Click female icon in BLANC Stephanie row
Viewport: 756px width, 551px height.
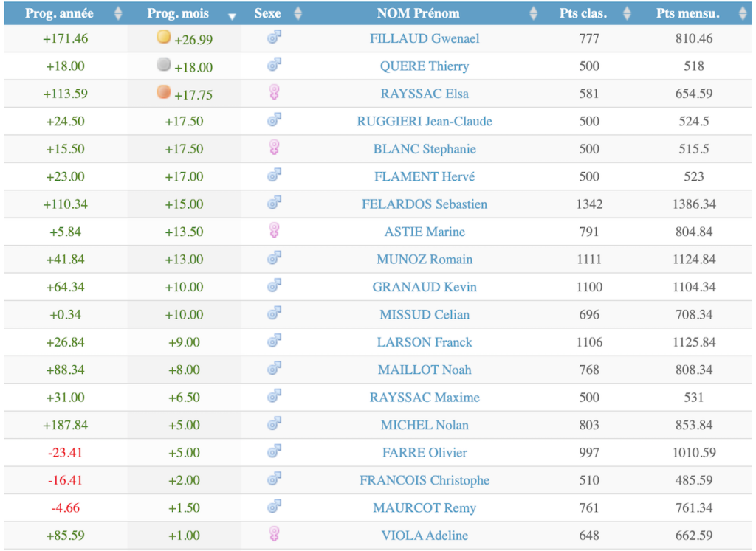coord(275,148)
